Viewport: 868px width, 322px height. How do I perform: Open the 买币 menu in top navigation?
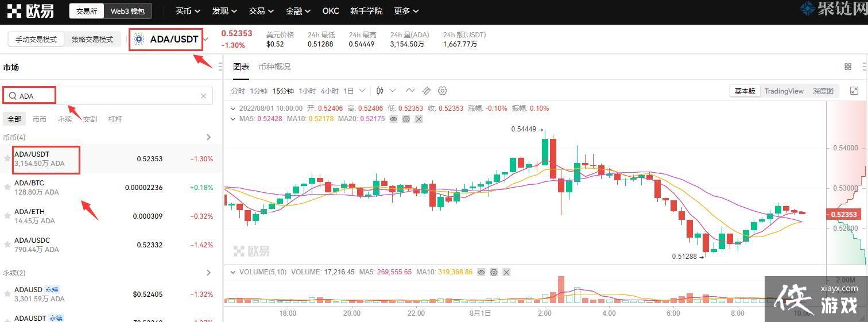(188, 11)
